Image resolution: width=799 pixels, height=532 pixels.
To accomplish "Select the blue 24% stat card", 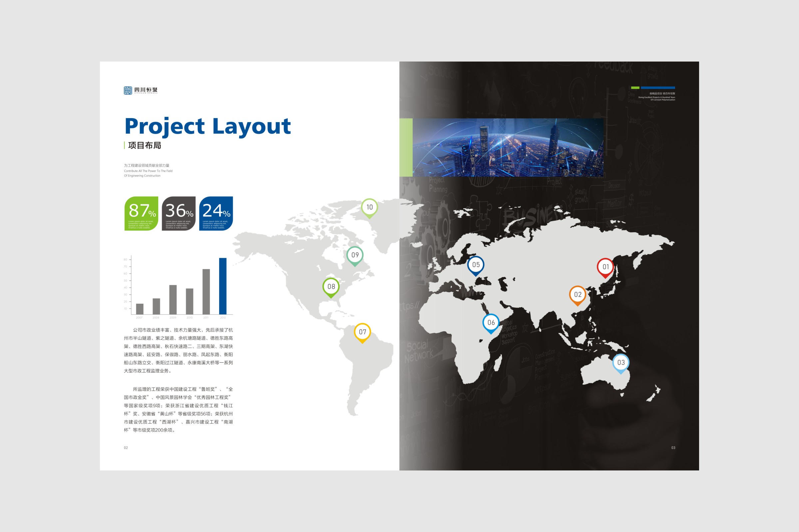I will tap(216, 213).
